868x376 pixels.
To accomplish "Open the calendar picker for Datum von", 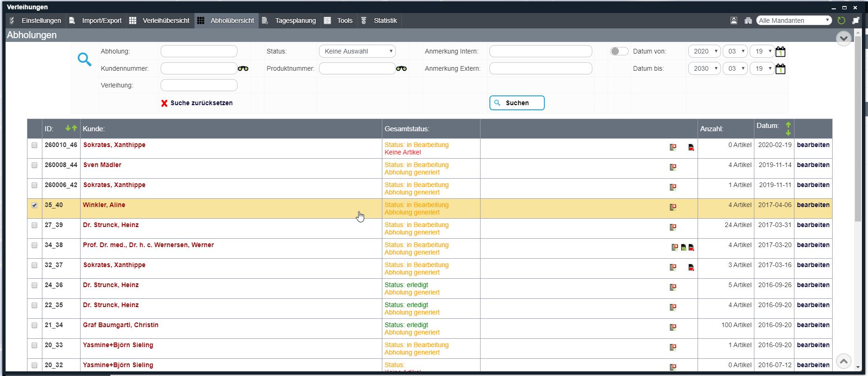I will (x=780, y=52).
